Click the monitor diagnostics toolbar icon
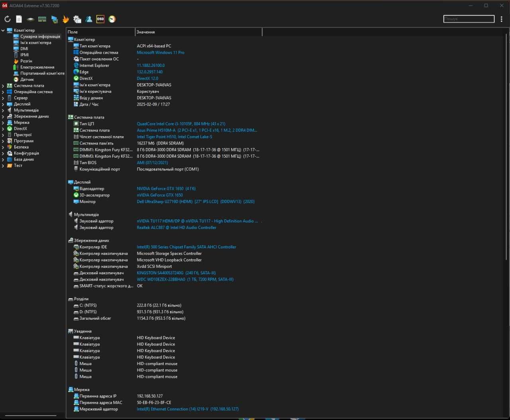The height and width of the screenshot is (420, 510). coord(54,19)
